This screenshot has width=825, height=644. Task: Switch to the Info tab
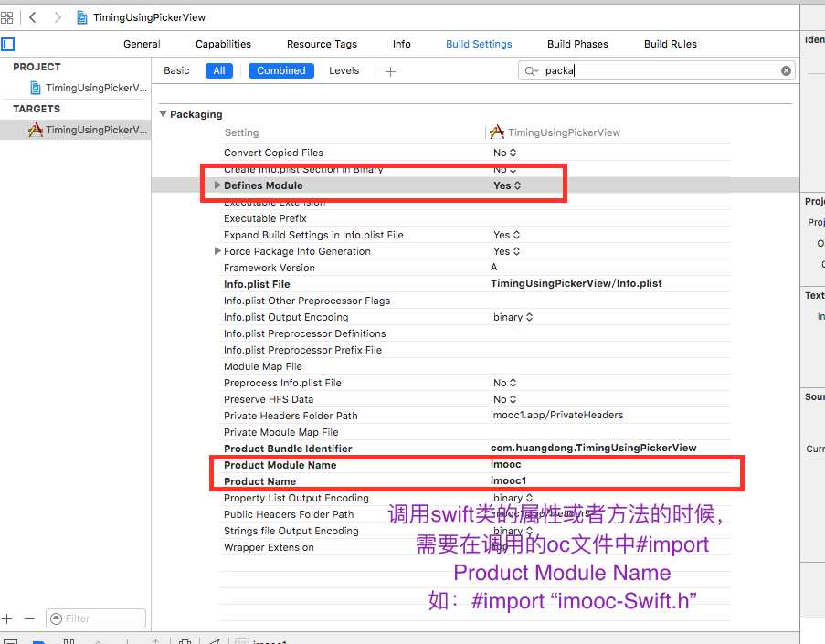(x=401, y=44)
